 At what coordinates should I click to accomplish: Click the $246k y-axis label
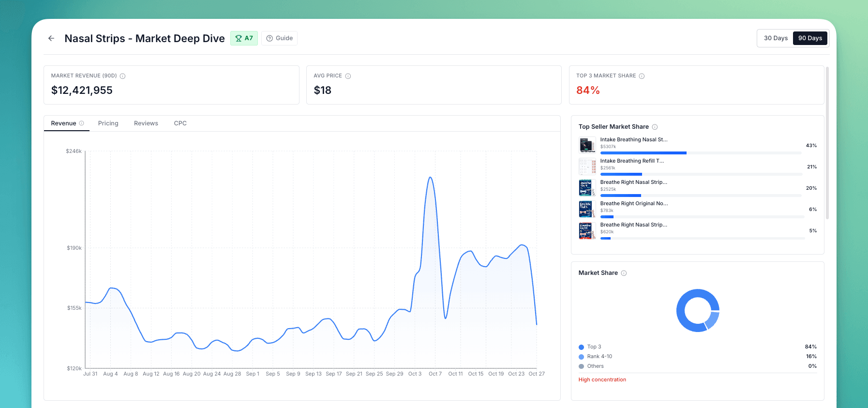[74, 151]
